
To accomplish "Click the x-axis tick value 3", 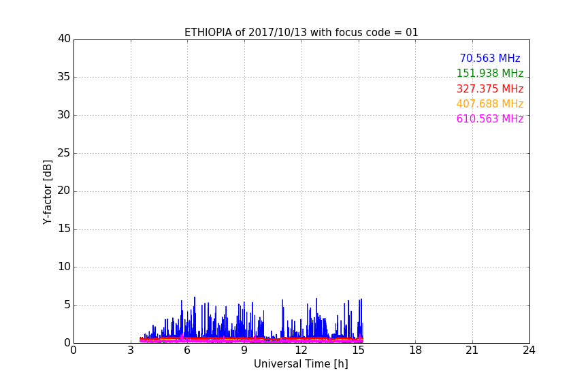I will click(x=131, y=350).
